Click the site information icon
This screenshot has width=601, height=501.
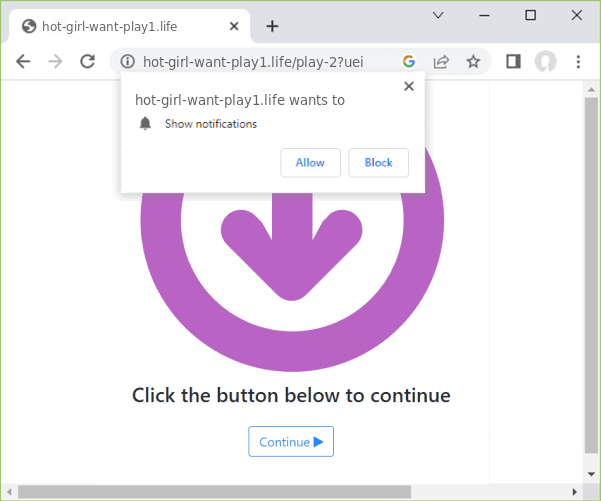point(127,61)
